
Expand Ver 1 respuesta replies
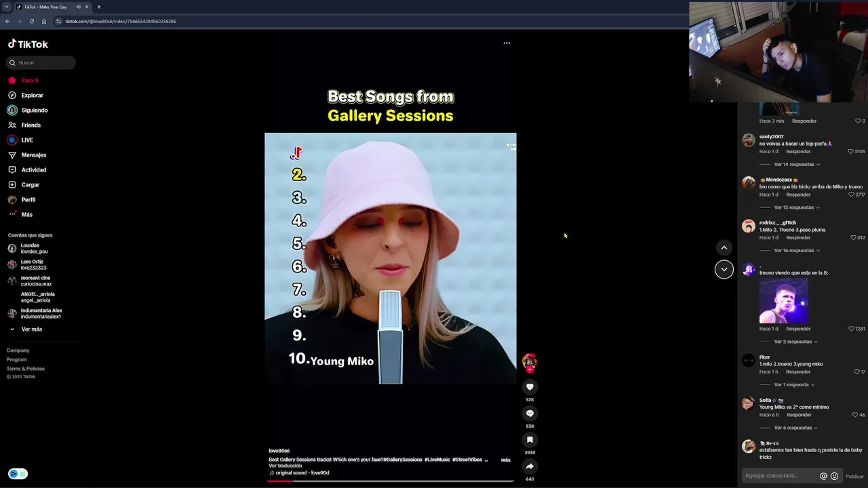(x=794, y=385)
